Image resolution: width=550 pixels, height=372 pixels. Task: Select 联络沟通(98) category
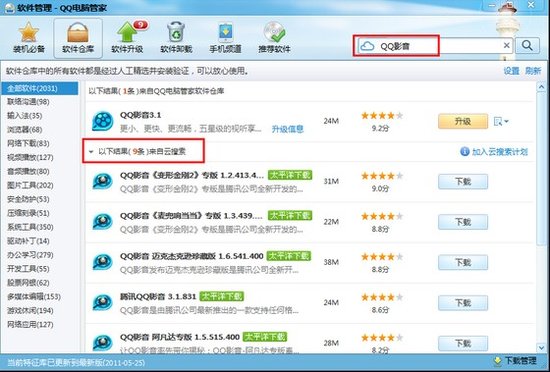(28, 102)
